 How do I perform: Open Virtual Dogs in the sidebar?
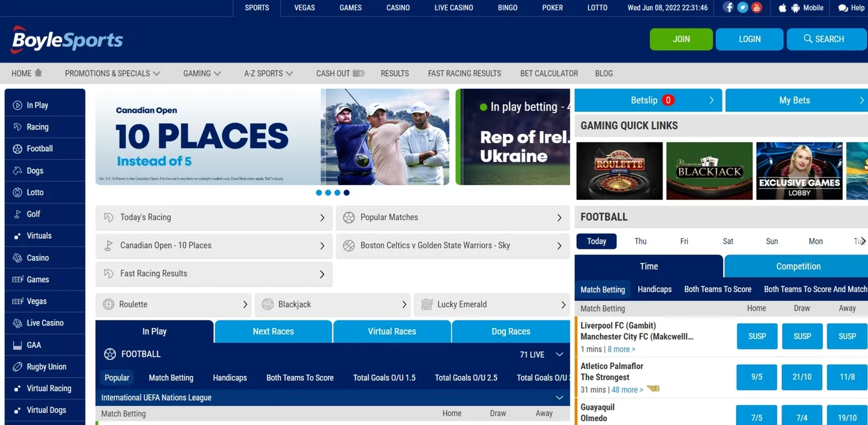pyautogui.click(x=45, y=410)
